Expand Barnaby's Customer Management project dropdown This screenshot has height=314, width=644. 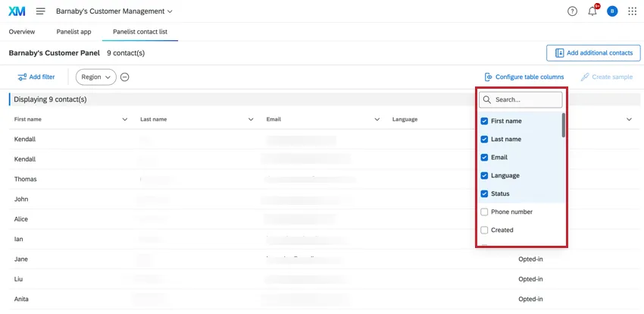pos(114,11)
